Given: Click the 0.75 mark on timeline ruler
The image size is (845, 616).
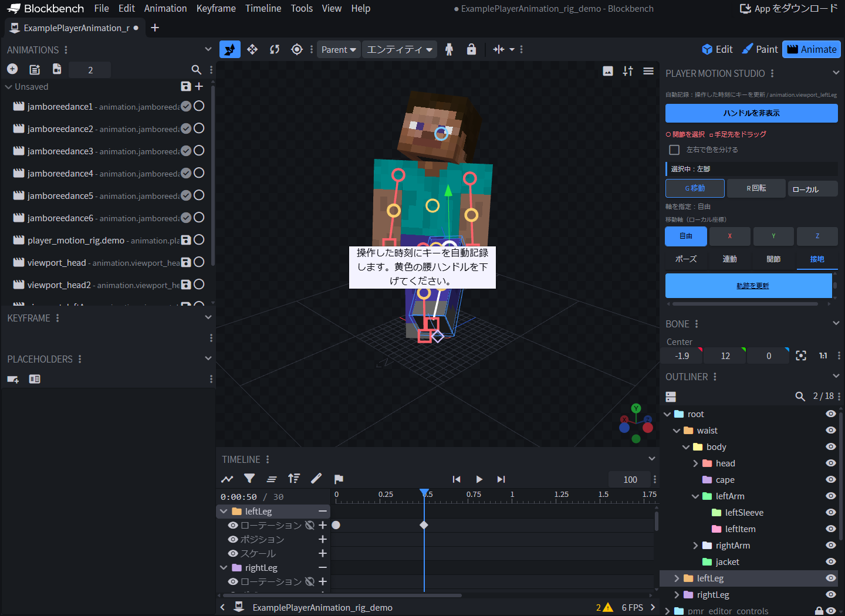Looking at the screenshot, I should coord(474,495).
